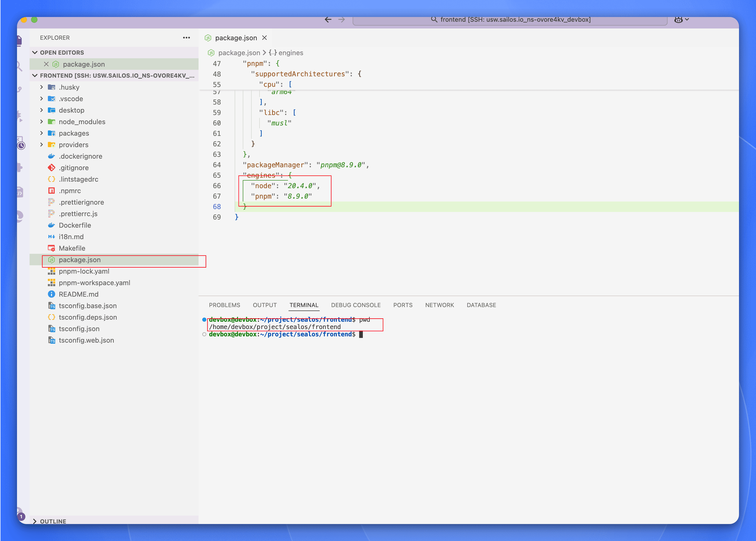Close the package.json editor tab
This screenshot has height=541, width=756.
[x=264, y=38]
